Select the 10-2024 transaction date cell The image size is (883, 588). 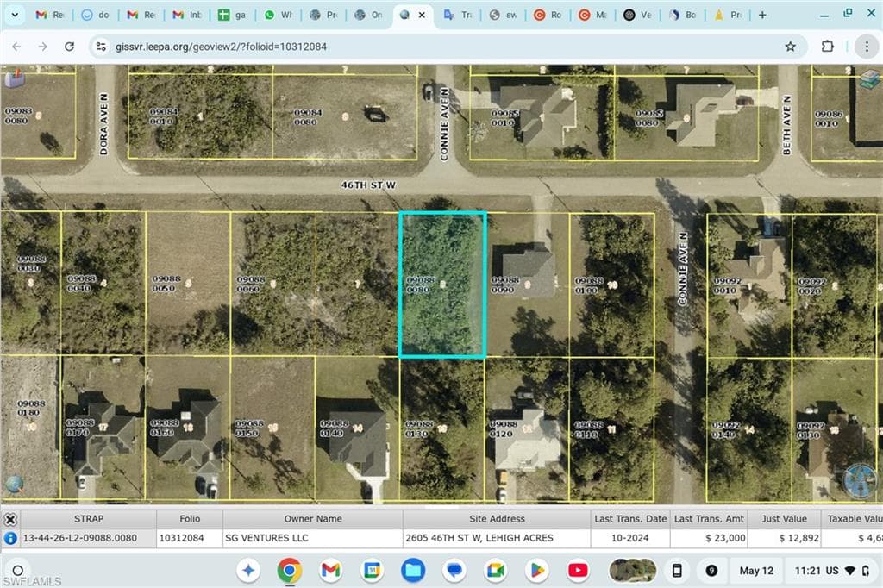[630, 538]
